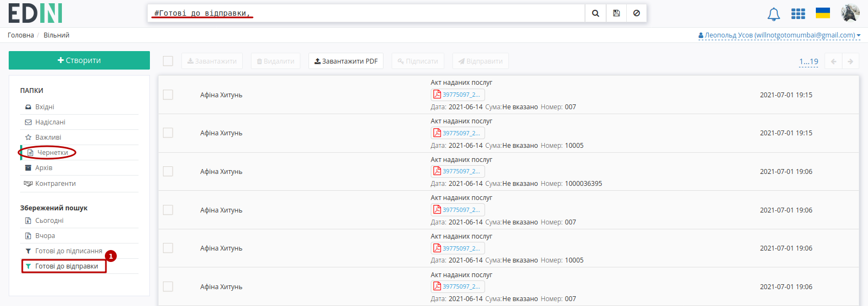Image resolution: width=868 pixels, height=306 pixels.
Task: Open the user avatar picture
Action: (850, 13)
